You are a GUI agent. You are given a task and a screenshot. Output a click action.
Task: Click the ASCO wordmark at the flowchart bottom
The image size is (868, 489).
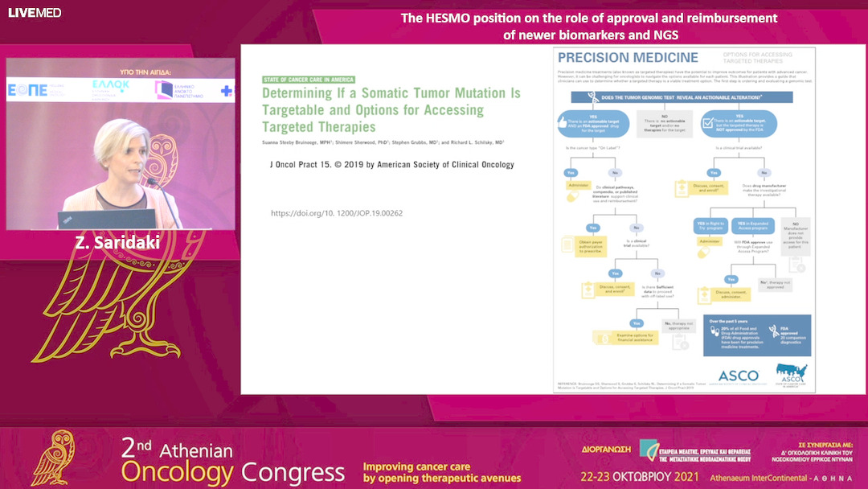739,374
